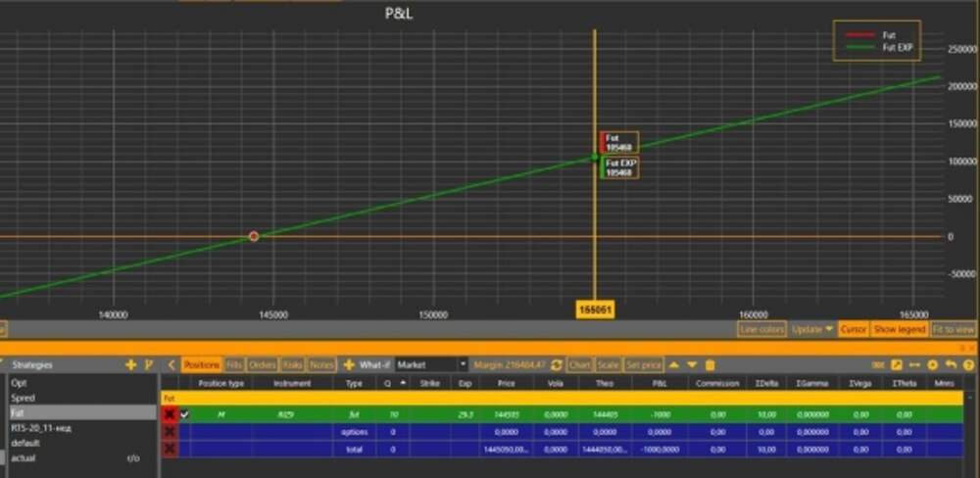Toggle Show legend on the chart
This screenshot has height=478, width=980.
(899, 330)
